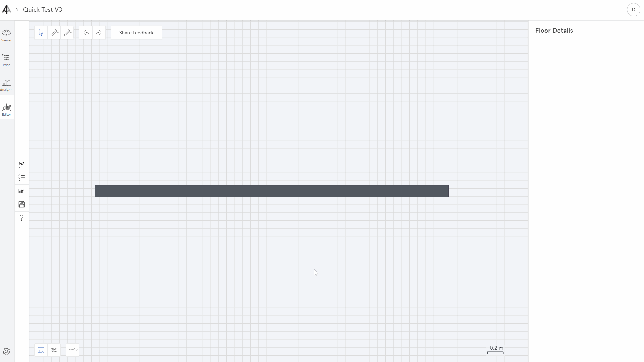This screenshot has height=362, width=644.
Task: Click Share feedback button
Action: [x=136, y=32]
